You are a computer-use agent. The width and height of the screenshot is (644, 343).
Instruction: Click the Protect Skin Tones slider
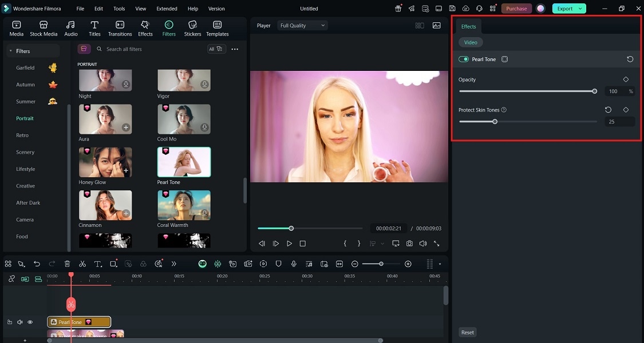pos(528,121)
